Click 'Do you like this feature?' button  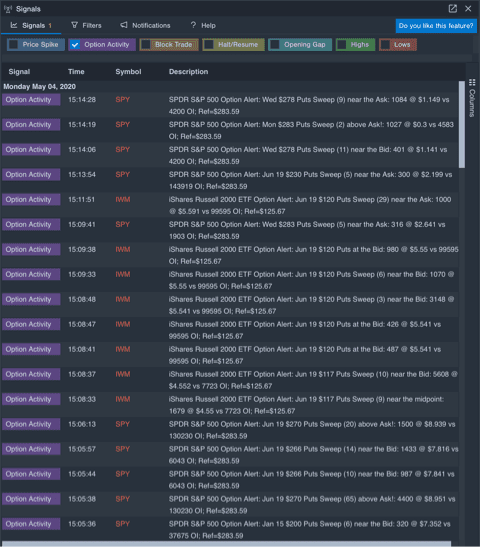[436, 26]
